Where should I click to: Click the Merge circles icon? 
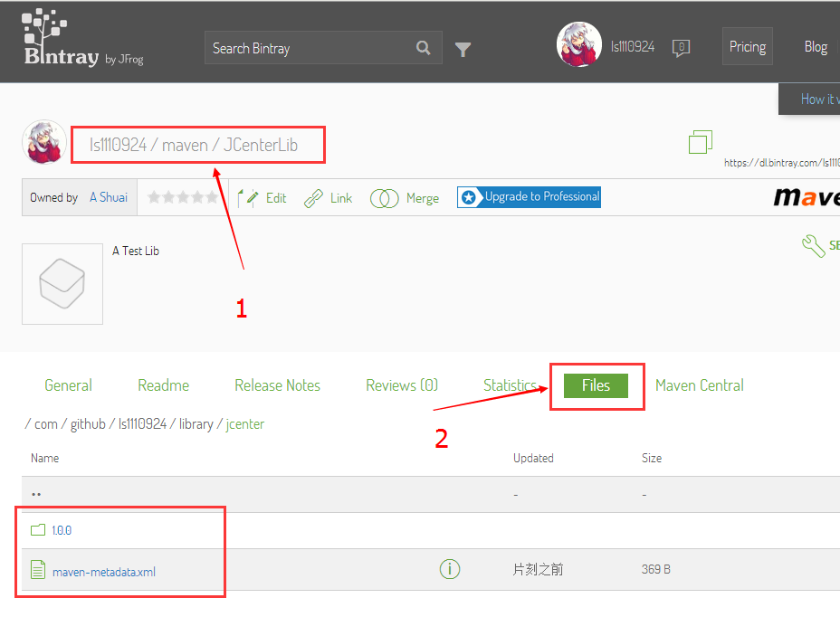tap(384, 199)
